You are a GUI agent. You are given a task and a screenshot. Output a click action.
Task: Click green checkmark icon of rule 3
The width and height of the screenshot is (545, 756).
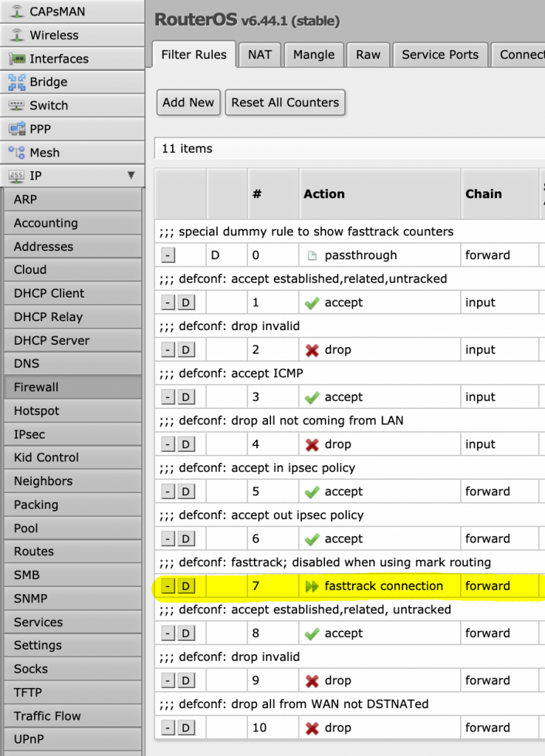(312, 397)
